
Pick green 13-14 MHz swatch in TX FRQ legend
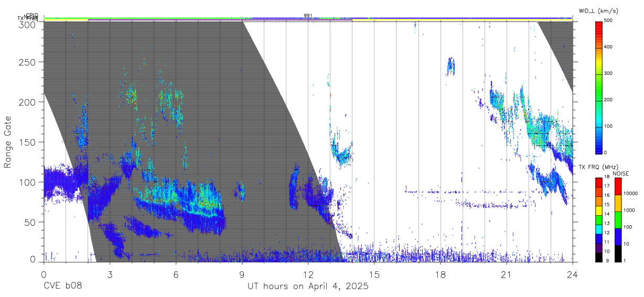click(x=598, y=220)
